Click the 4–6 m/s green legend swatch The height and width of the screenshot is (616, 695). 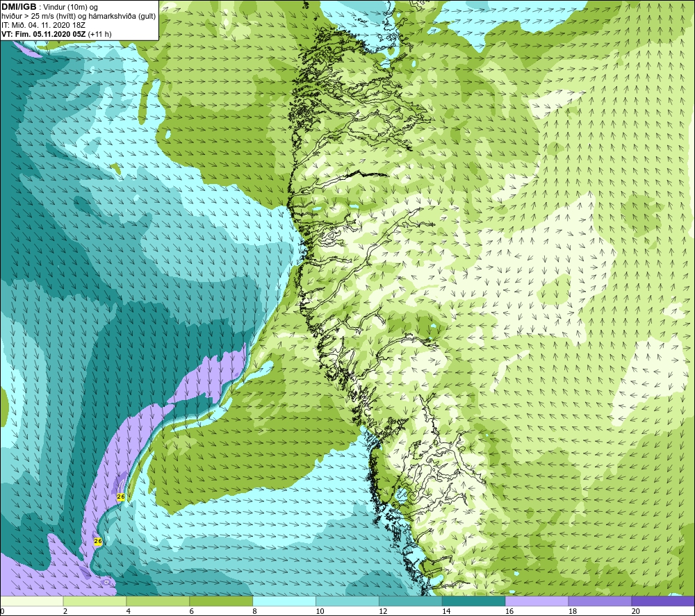click(158, 601)
